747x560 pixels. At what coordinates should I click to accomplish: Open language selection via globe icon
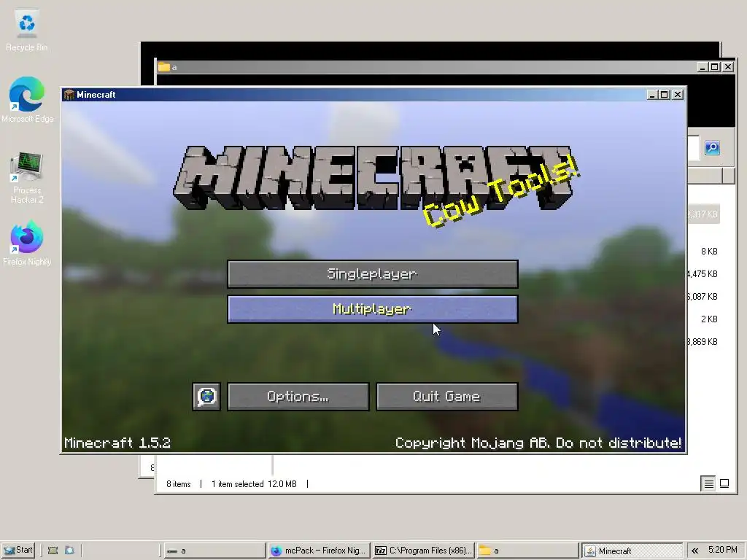(206, 396)
